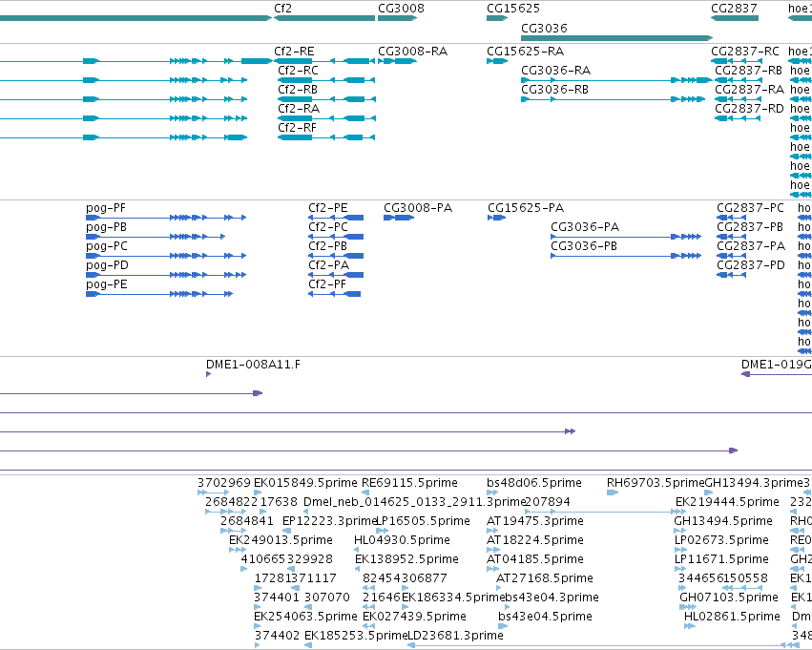Open the CG2837 gene feature

click(735, 18)
